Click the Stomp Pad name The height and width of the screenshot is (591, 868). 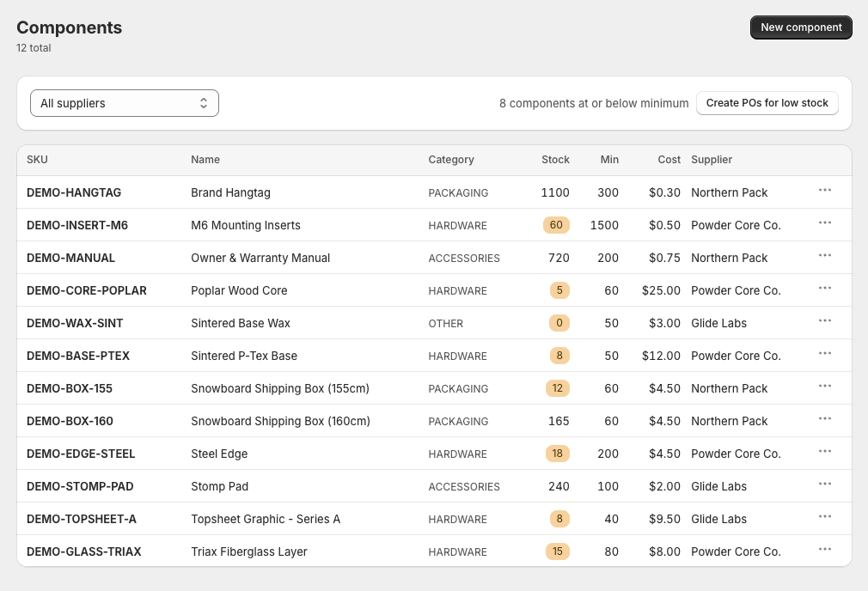220,486
